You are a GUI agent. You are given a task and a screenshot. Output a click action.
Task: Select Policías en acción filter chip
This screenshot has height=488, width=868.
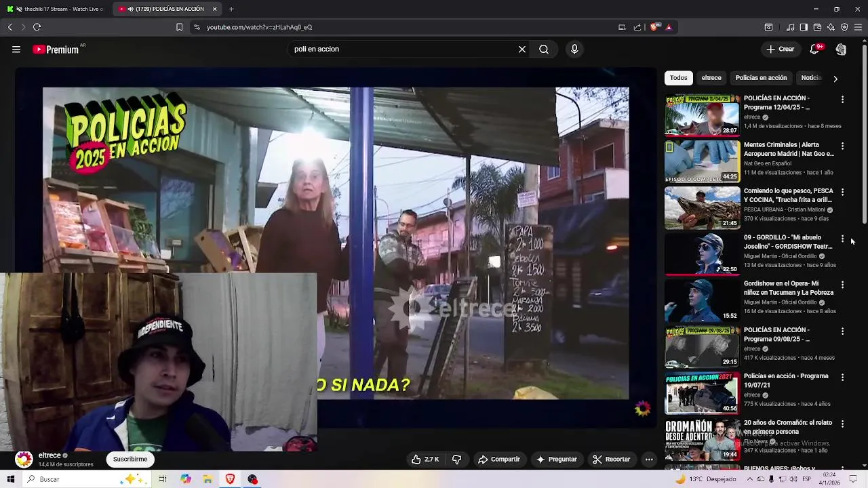coord(761,78)
